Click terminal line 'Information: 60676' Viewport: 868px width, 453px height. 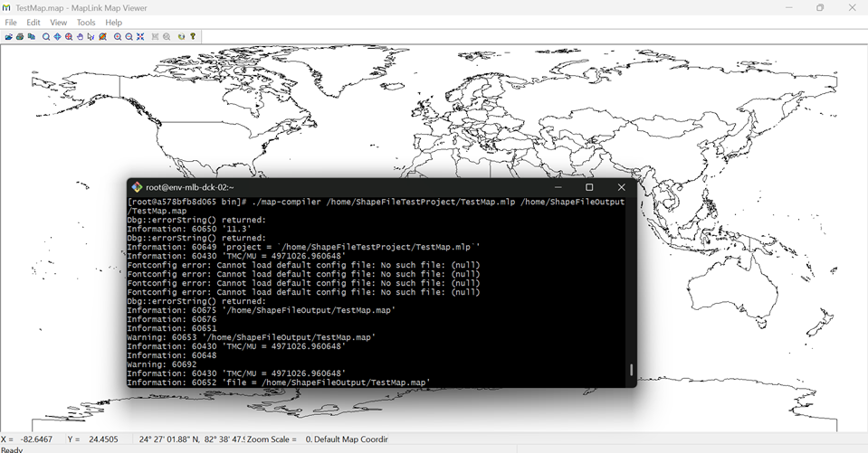172,320
